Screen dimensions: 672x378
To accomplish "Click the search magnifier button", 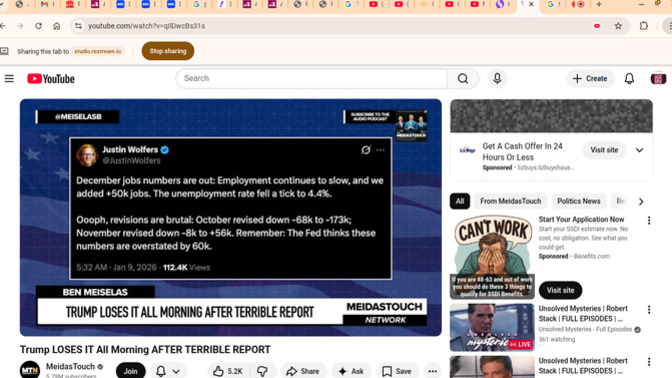I will 463,78.
